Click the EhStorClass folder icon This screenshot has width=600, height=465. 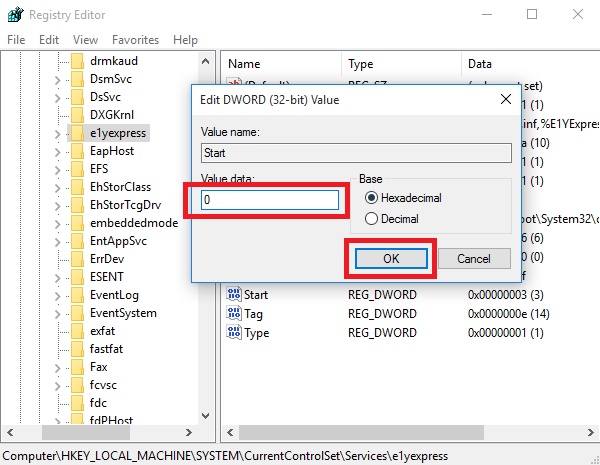pyautogui.click(x=77, y=187)
